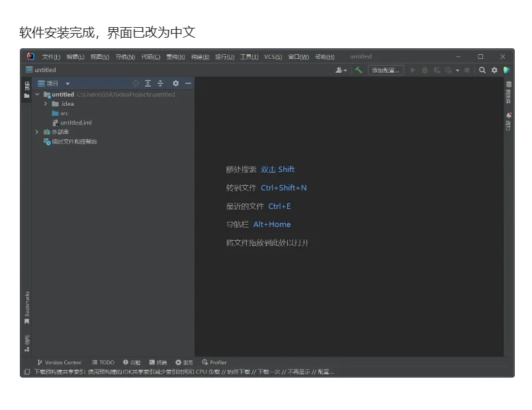Screen dimensions: 532x410
Task: Toggle the 项目 tool window sidebar button
Action: 26,87
